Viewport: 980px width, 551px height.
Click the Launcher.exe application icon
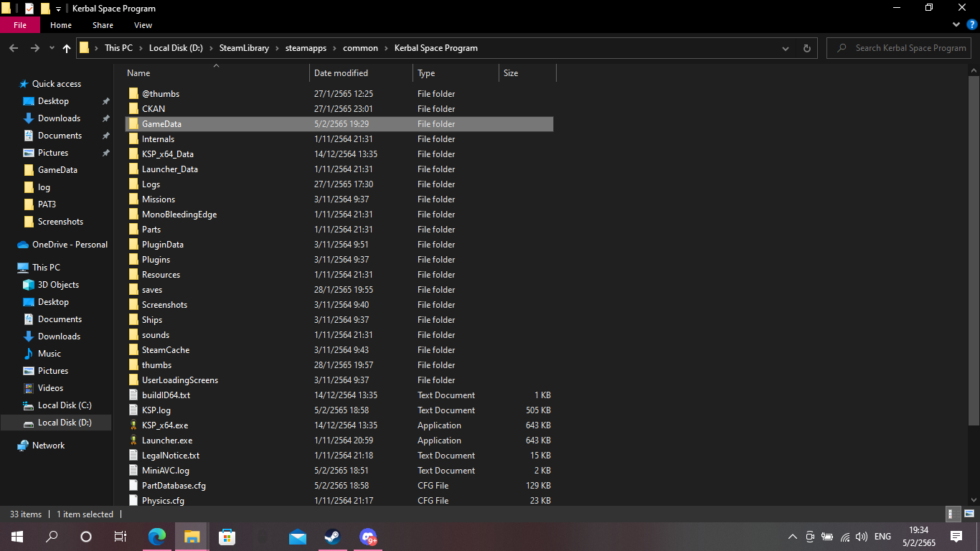(133, 441)
